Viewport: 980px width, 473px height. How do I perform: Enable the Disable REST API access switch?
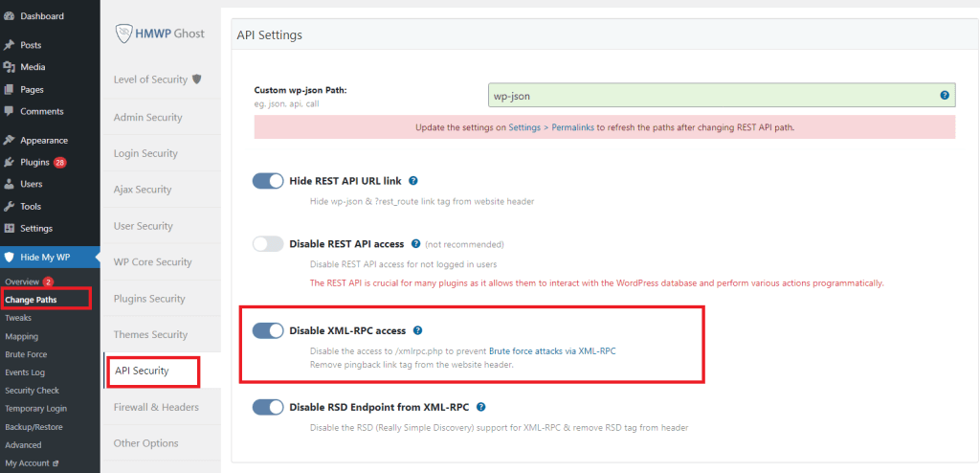tap(268, 244)
